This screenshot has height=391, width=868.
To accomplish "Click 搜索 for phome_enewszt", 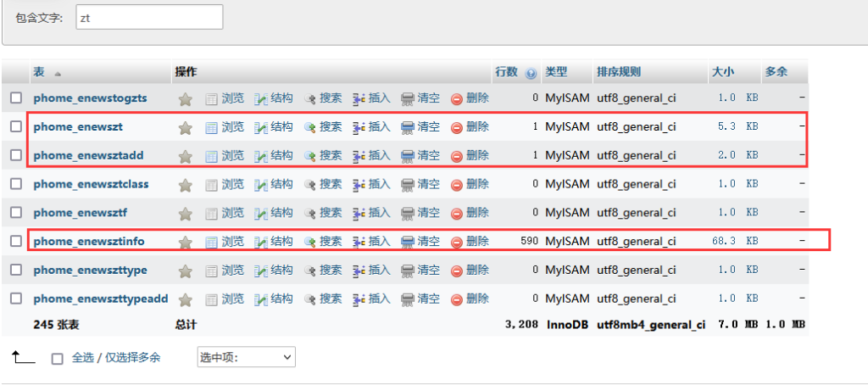I will point(331,127).
